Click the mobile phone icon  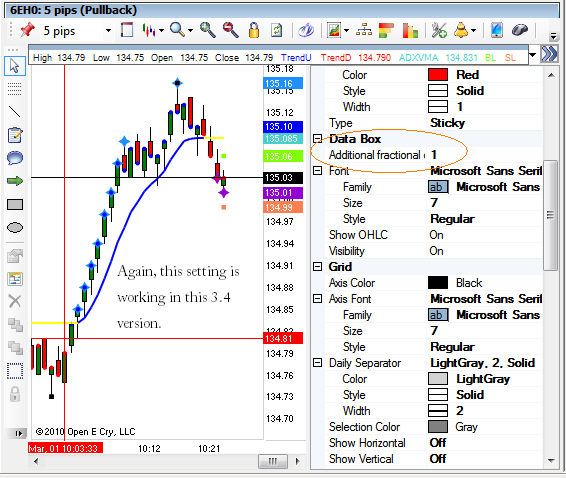(497, 30)
